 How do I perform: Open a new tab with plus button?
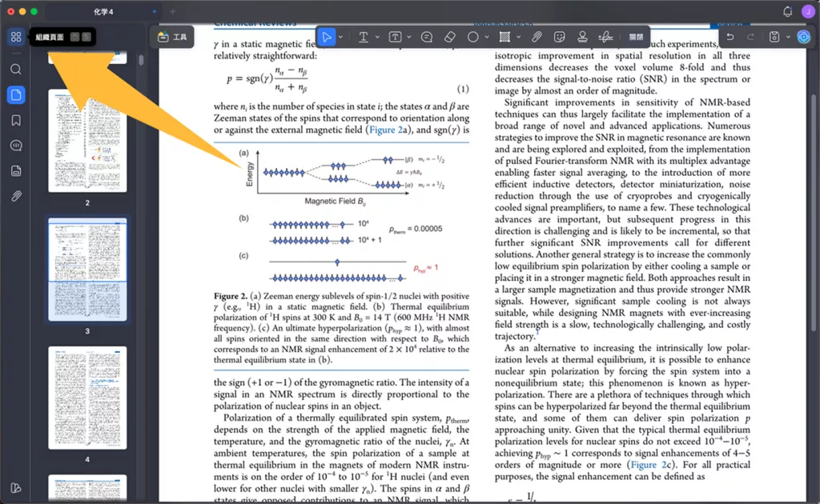tap(173, 11)
